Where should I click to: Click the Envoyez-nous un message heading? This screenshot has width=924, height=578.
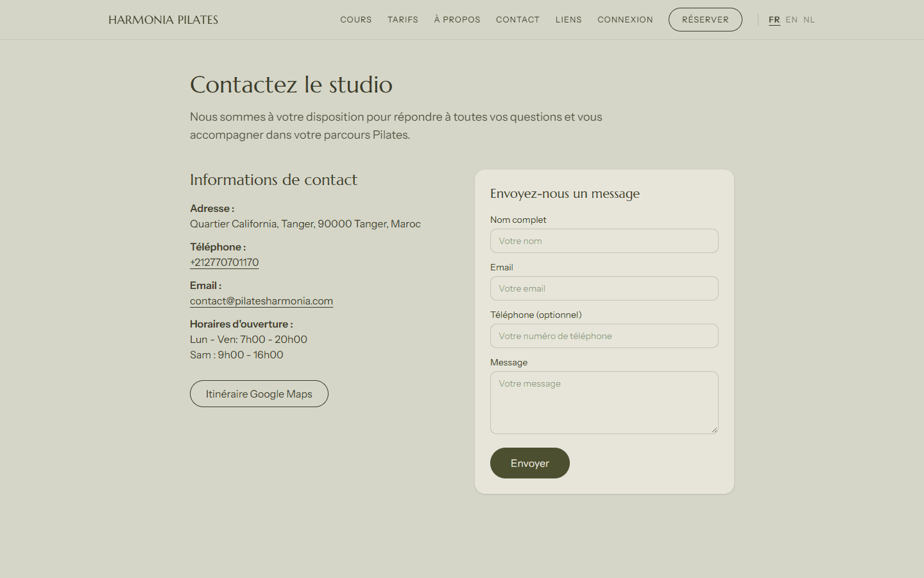[565, 193]
